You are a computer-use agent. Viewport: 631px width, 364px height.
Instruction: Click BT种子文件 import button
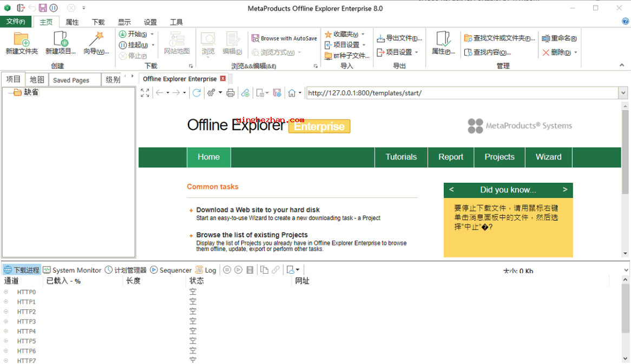[347, 56]
